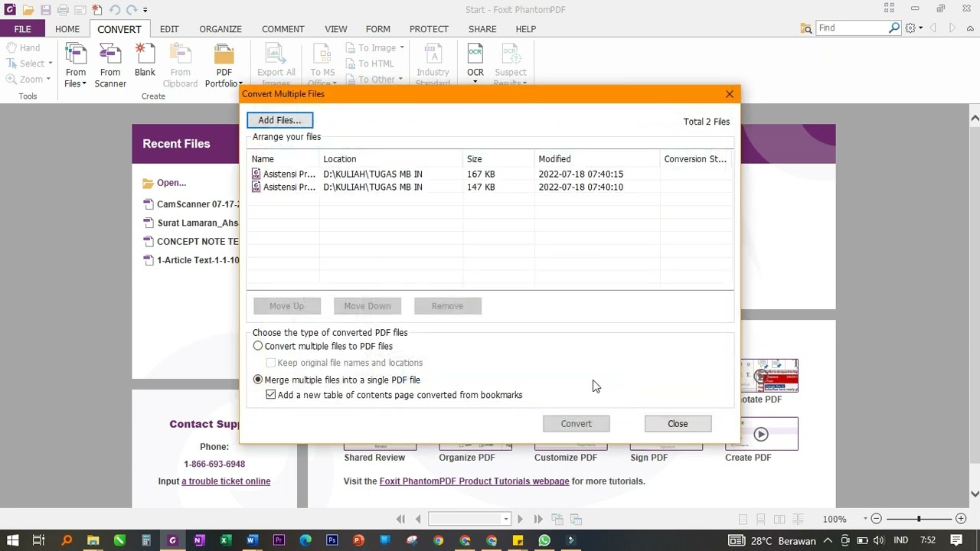
Task: Open the Select tool dropdown
Action: (x=51, y=64)
